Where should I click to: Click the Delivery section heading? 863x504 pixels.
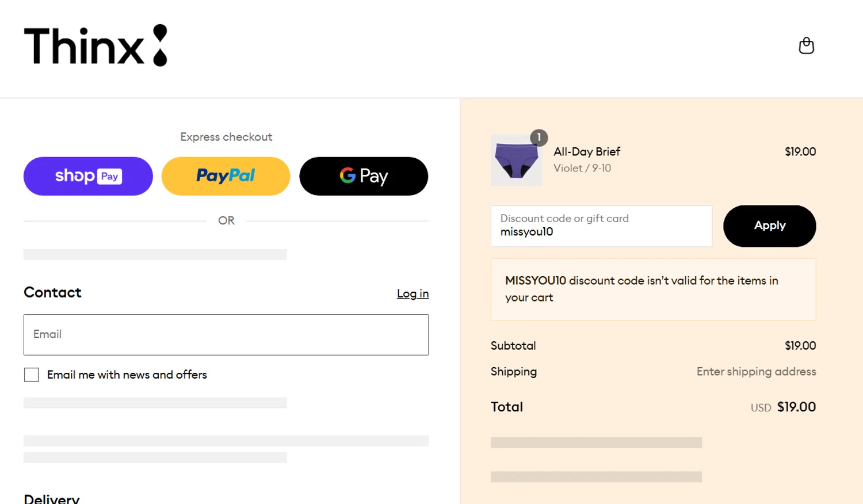52,498
